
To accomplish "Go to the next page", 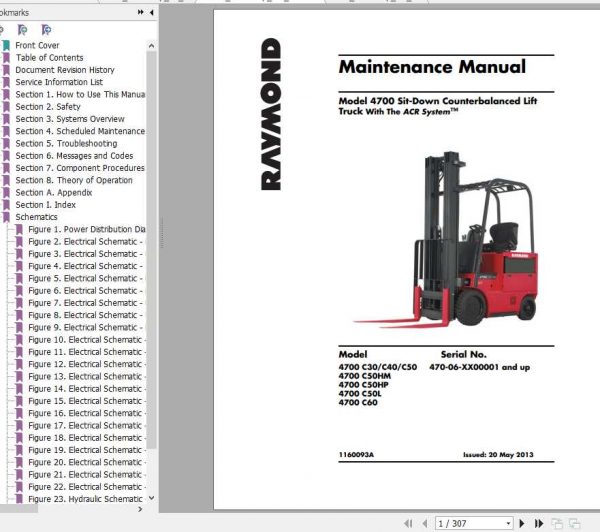I will tap(522, 523).
